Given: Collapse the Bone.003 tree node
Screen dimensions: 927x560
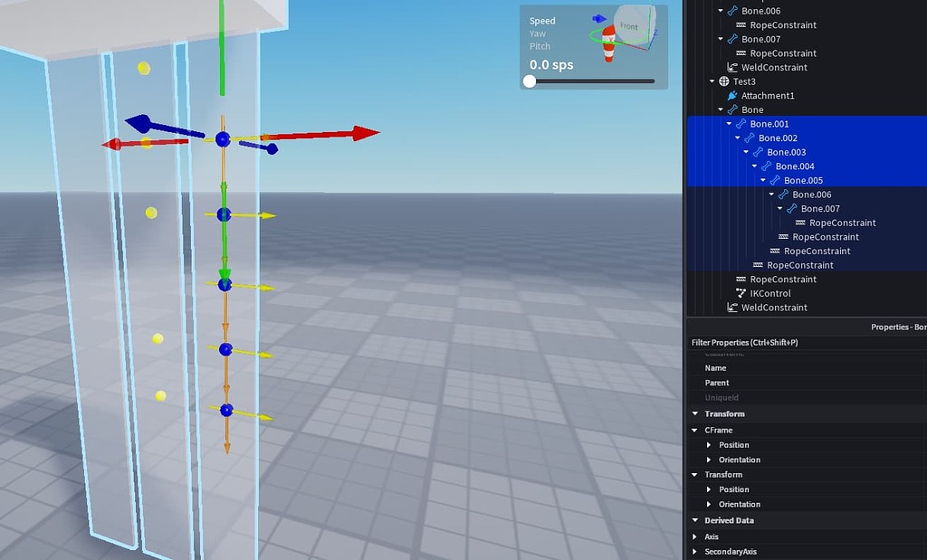Looking at the screenshot, I should pos(746,152).
